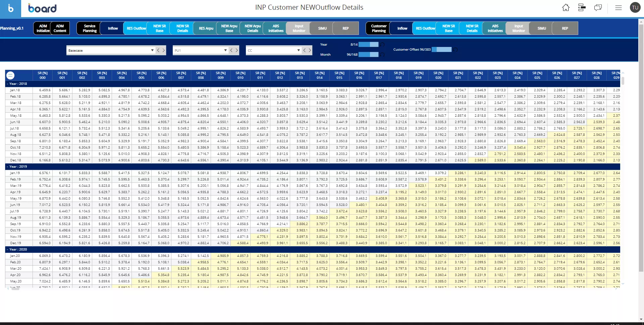The width and height of the screenshot is (644, 325).
Task: Select previous item for CC selector
Action: coord(304,50)
